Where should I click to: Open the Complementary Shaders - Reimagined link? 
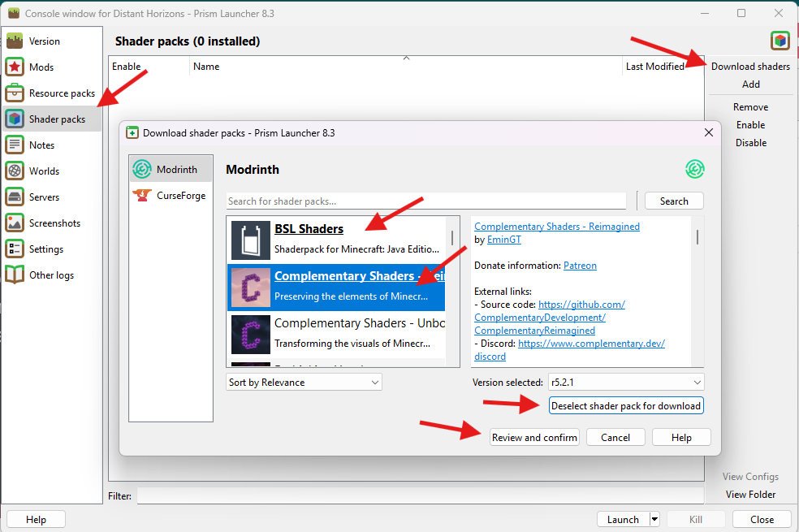(556, 227)
